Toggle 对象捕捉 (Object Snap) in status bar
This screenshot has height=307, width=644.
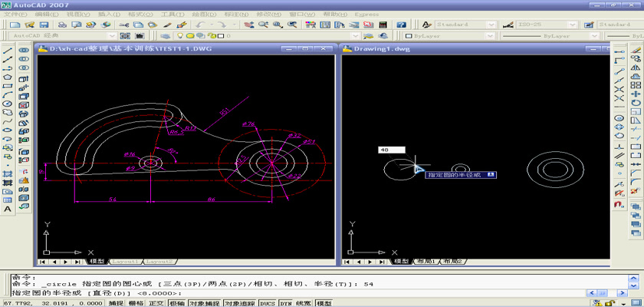pyautogui.click(x=205, y=303)
